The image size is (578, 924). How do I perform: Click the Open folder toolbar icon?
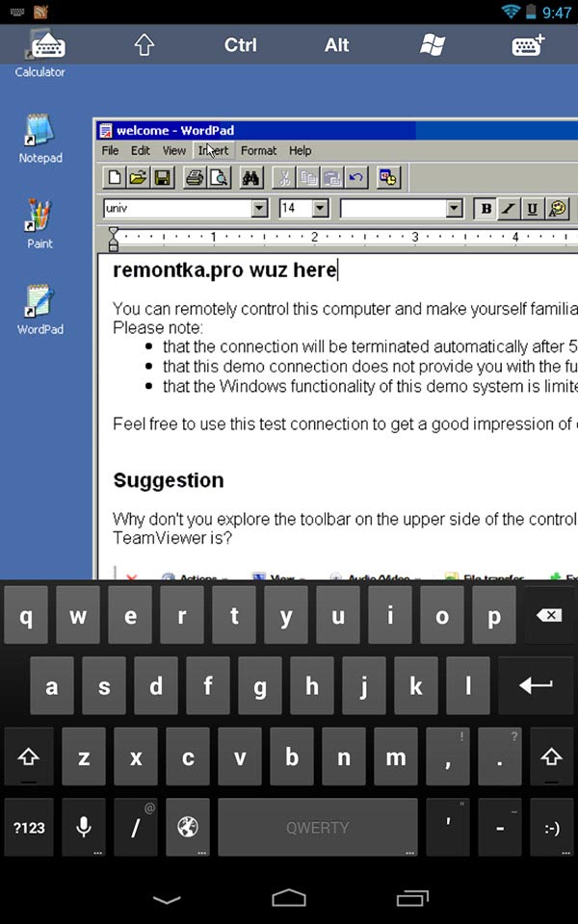pos(138,177)
